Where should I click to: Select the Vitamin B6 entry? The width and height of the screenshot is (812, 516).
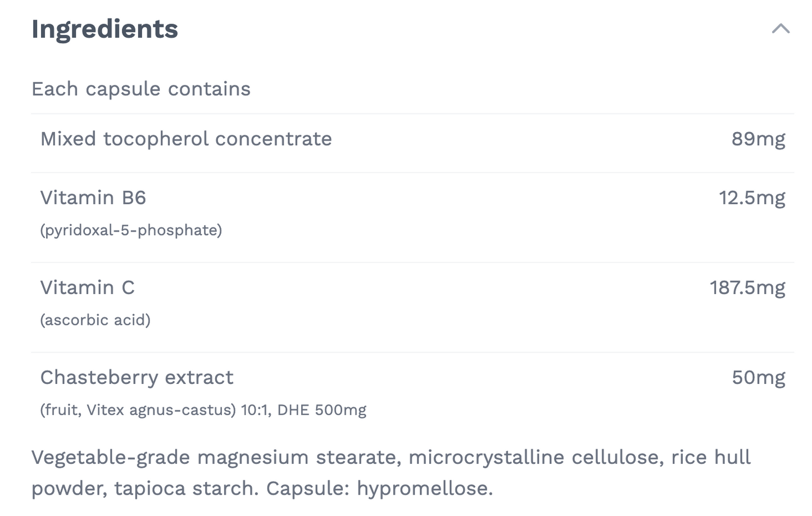93,198
